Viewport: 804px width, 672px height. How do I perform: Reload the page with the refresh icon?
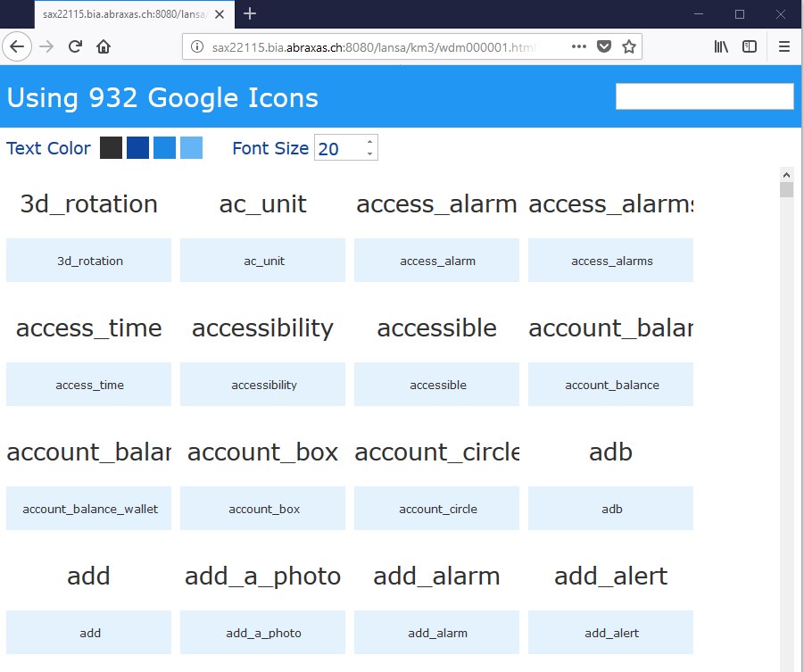click(76, 47)
